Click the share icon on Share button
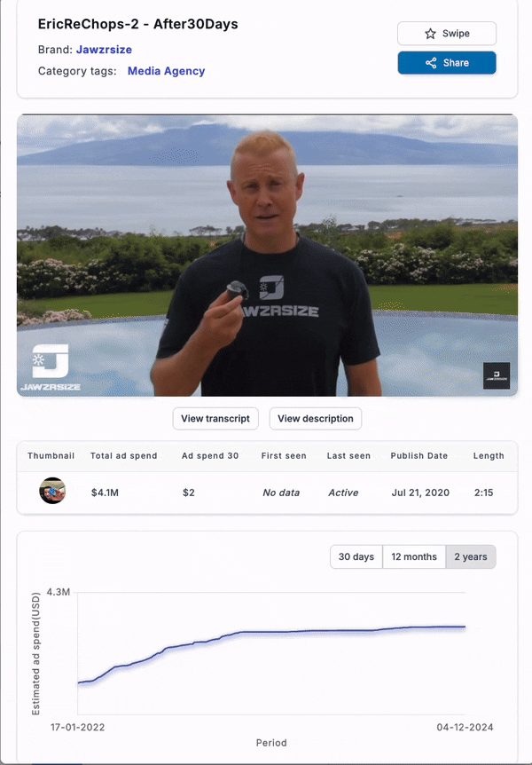The height and width of the screenshot is (765, 532). [431, 63]
